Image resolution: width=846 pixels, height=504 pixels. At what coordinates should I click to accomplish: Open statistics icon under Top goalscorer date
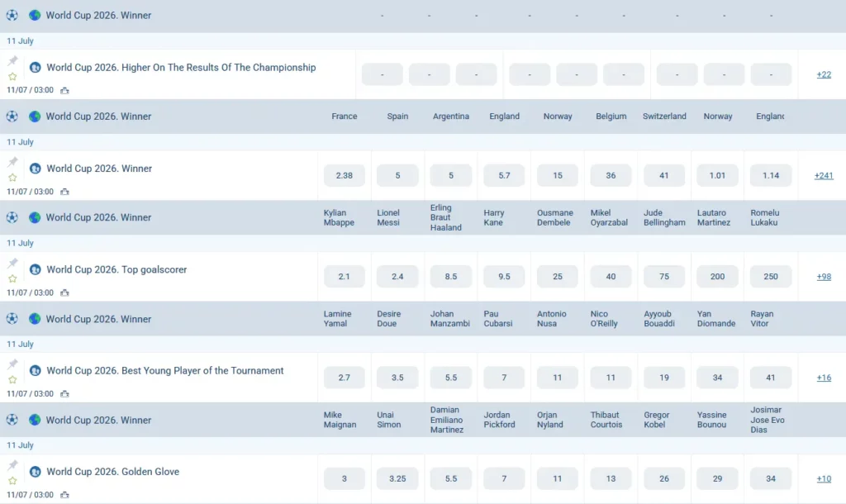[64, 293]
